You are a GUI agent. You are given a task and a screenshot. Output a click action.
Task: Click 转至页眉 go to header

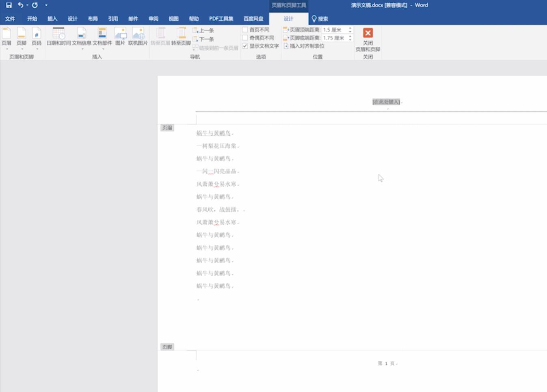click(x=160, y=37)
